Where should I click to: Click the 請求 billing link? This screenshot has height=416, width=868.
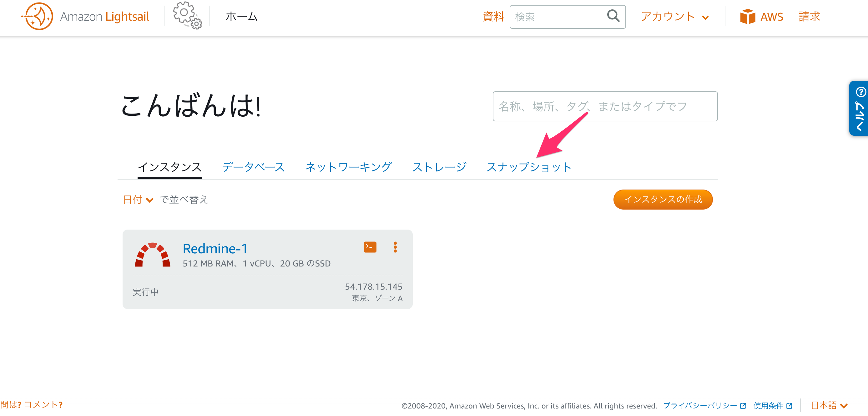click(809, 17)
